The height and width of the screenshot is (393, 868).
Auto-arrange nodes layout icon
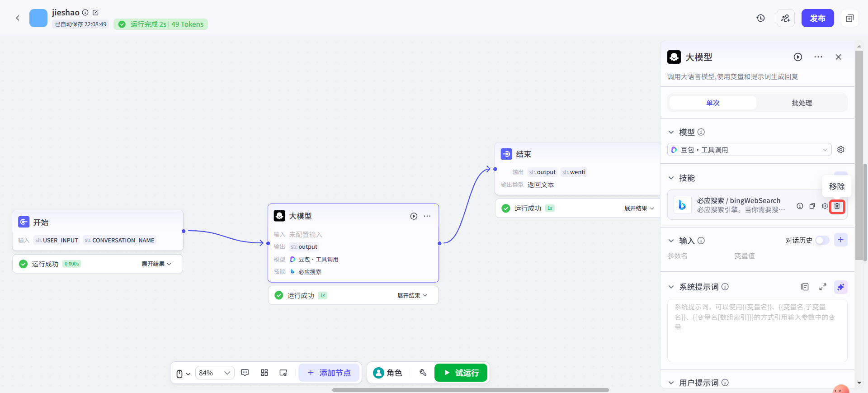coord(264,373)
